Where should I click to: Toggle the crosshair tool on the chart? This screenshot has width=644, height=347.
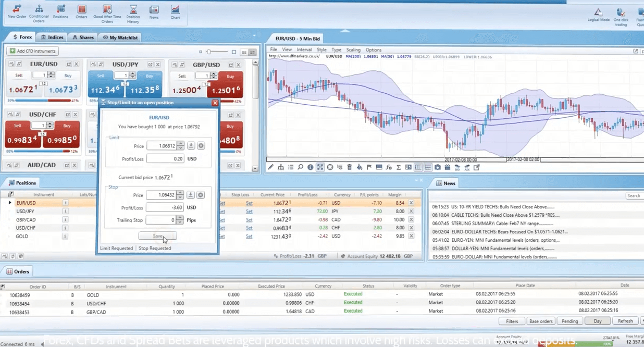(329, 167)
